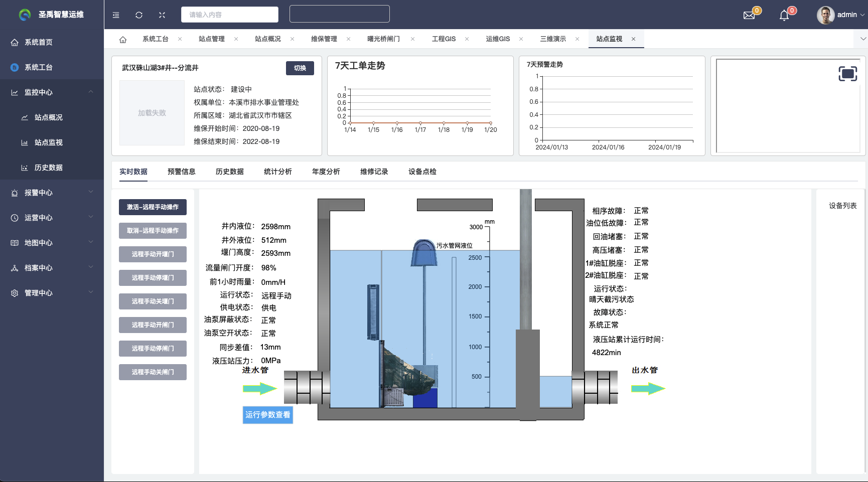The image size is (868, 482).
Task: Close the 站点监视 tab
Action: point(633,39)
